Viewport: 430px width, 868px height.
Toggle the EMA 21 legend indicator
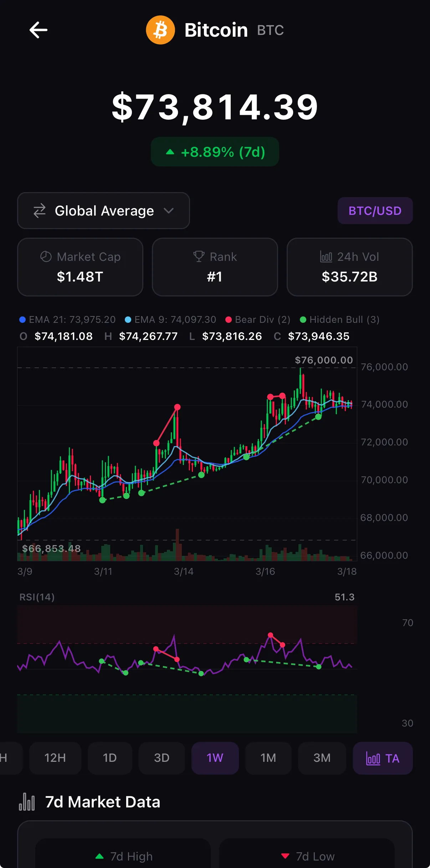click(67, 320)
